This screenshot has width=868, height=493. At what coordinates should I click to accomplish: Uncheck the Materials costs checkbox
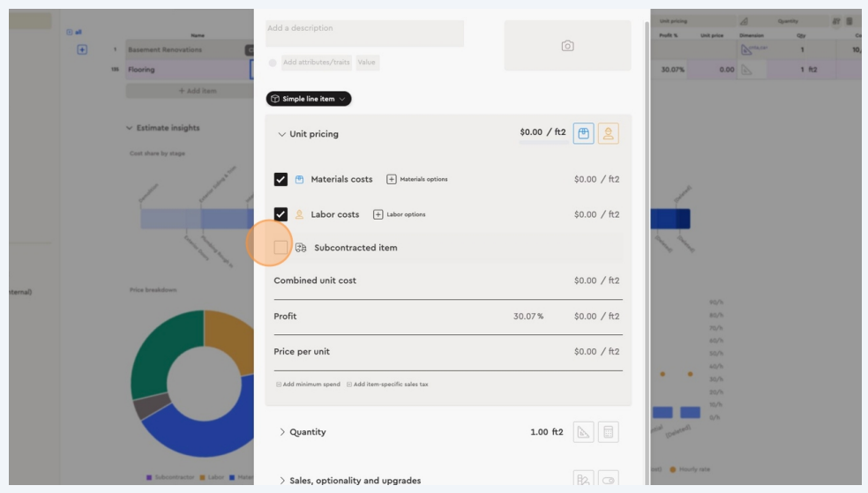point(281,179)
